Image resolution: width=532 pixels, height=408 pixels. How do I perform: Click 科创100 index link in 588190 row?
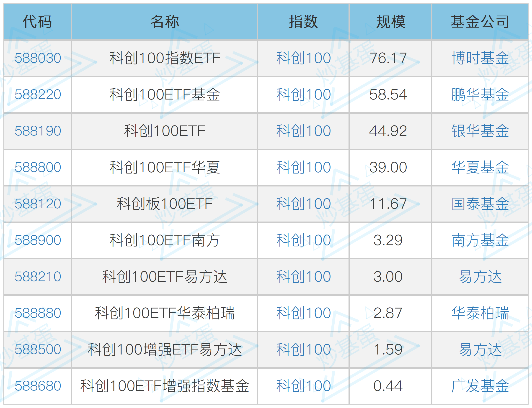click(303, 131)
